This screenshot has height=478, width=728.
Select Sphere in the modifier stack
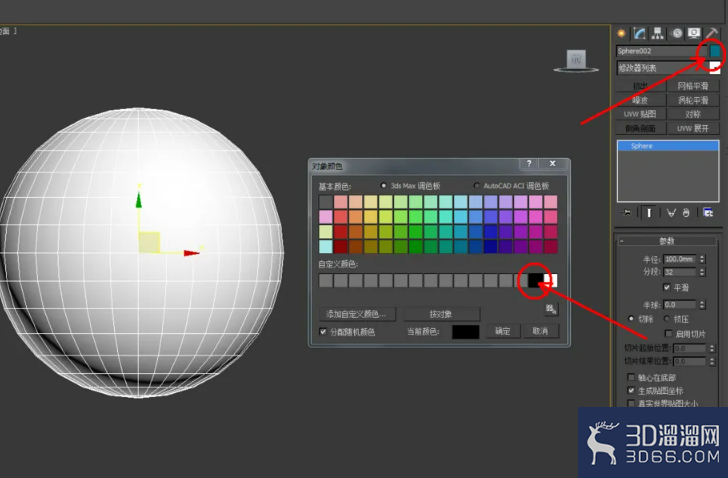(668, 146)
